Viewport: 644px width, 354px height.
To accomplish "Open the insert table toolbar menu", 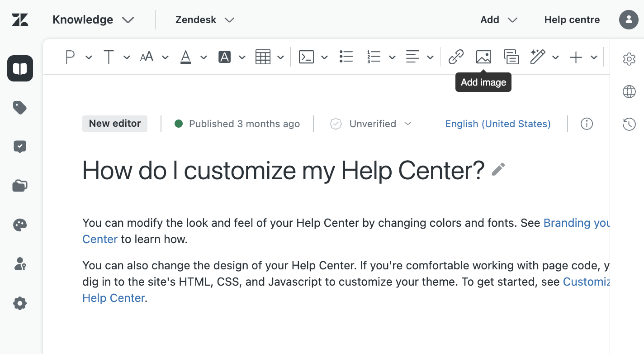I will (269, 57).
